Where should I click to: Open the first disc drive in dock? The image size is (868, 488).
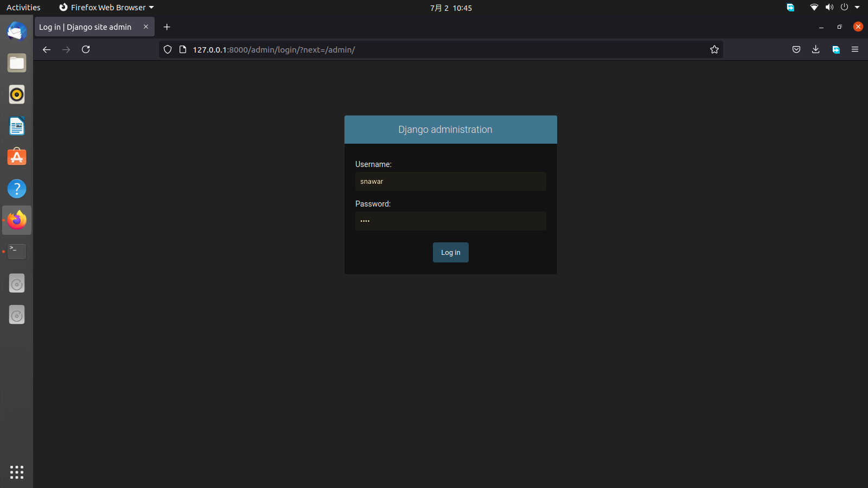tap(17, 283)
